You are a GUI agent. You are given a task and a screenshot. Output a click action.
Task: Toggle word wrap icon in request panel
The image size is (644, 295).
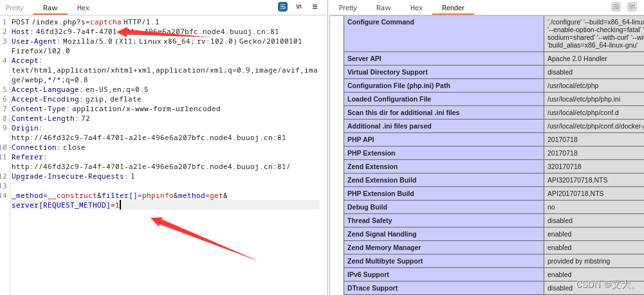(282, 7)
